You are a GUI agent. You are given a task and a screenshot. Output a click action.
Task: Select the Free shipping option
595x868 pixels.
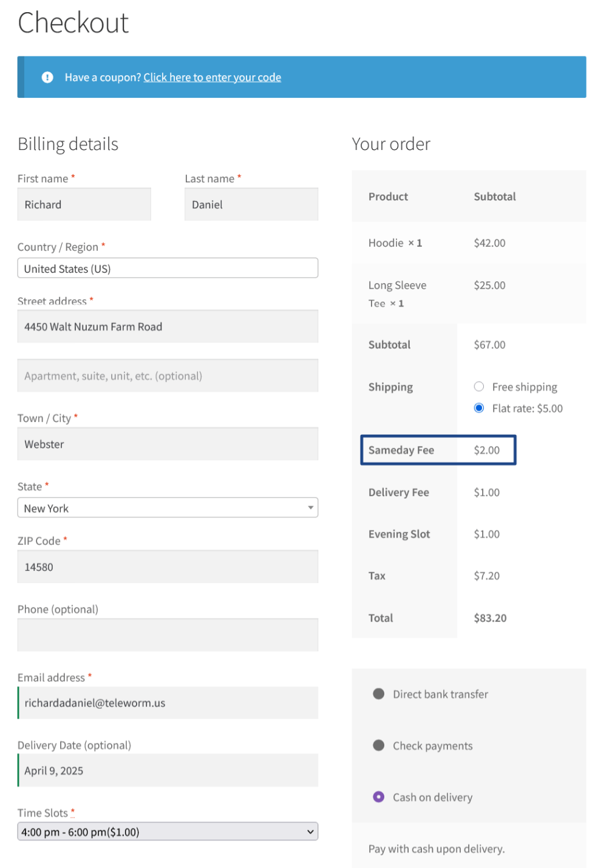click(x=479, y=387)
